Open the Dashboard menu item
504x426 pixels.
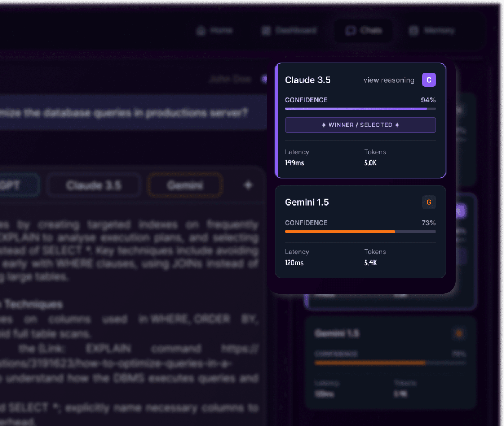pyautogui.click(x=296, y=31)
